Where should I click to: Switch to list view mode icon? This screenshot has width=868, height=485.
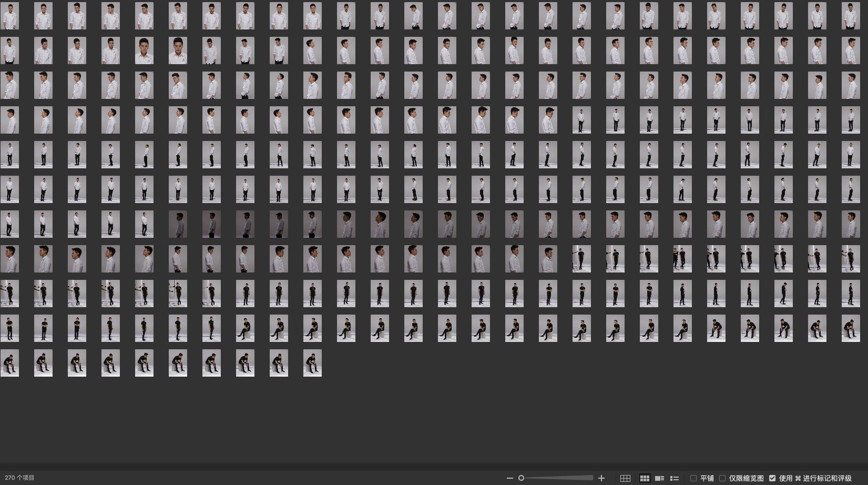pyautogui.click(x=675, y=478)
